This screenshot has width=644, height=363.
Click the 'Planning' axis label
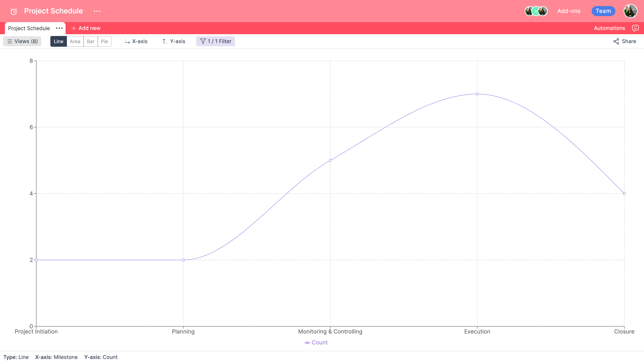pos(183,331)
